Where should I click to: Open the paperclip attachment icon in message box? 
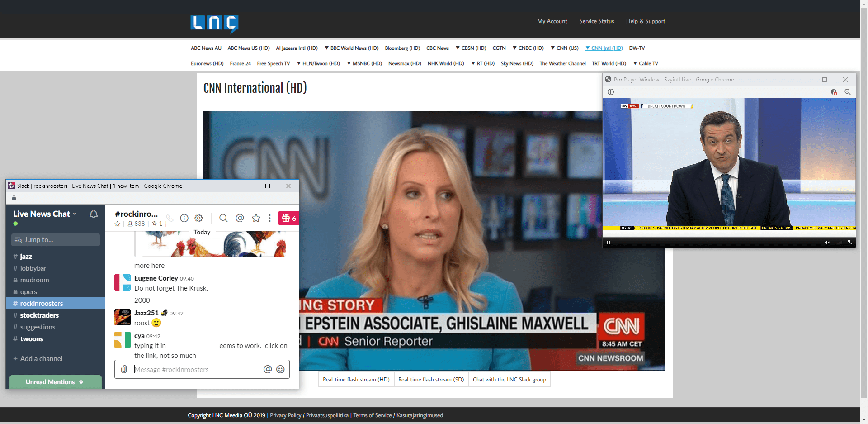tap(124, 369)
